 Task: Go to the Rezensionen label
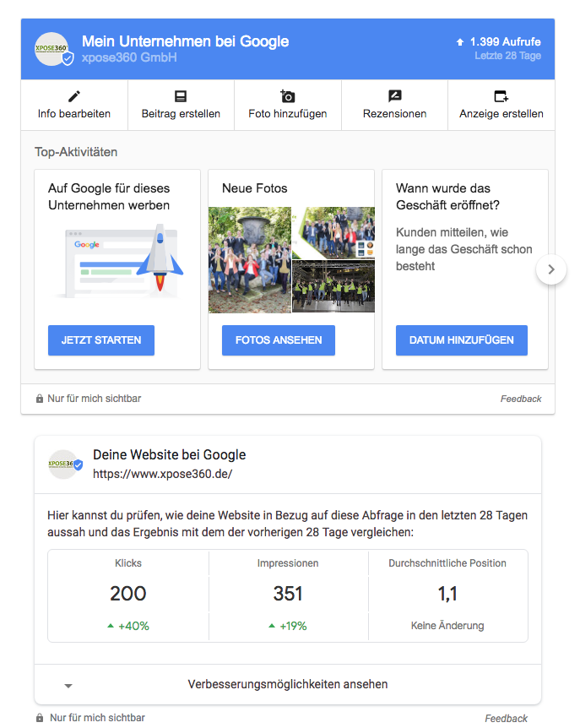pyautogui.click(x=395, y=114)
